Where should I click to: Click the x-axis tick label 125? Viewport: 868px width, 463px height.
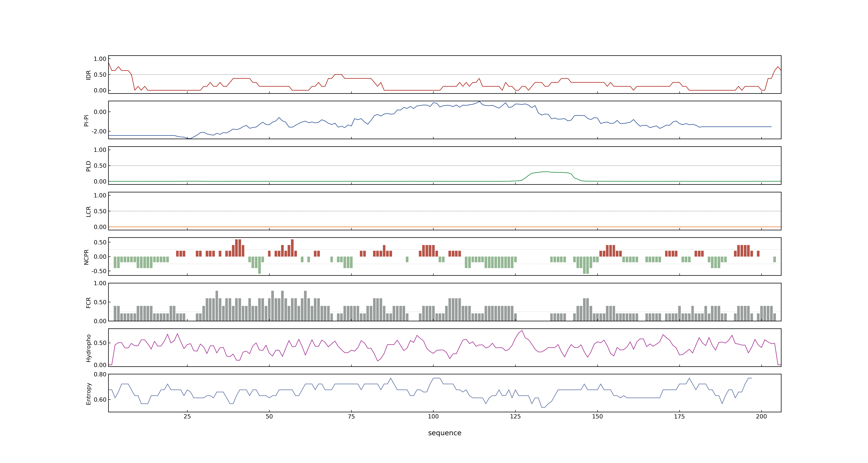point(516,416)
